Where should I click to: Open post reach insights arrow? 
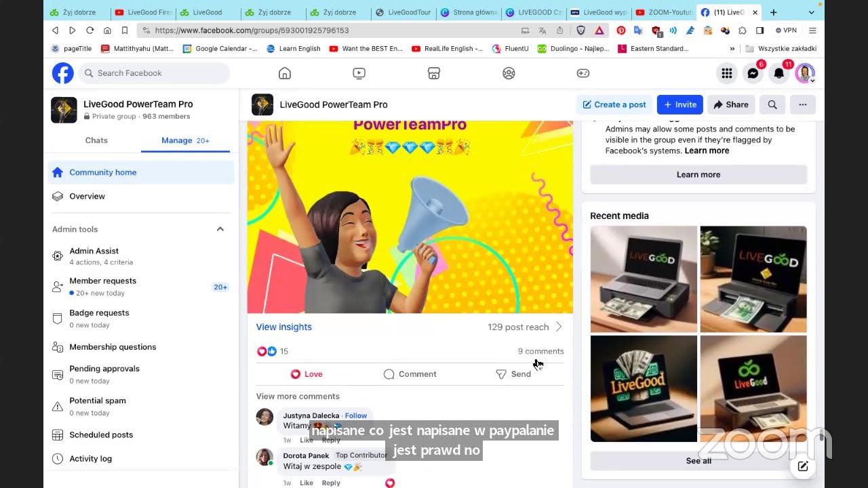click(559, 327)
